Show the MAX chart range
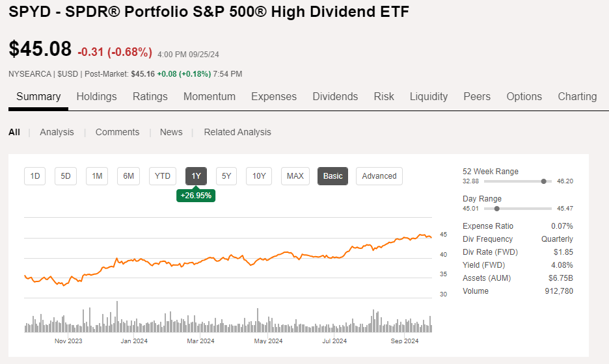Image resolution: width=609 pixels, height=364 pixels. [x=295, y=176]
